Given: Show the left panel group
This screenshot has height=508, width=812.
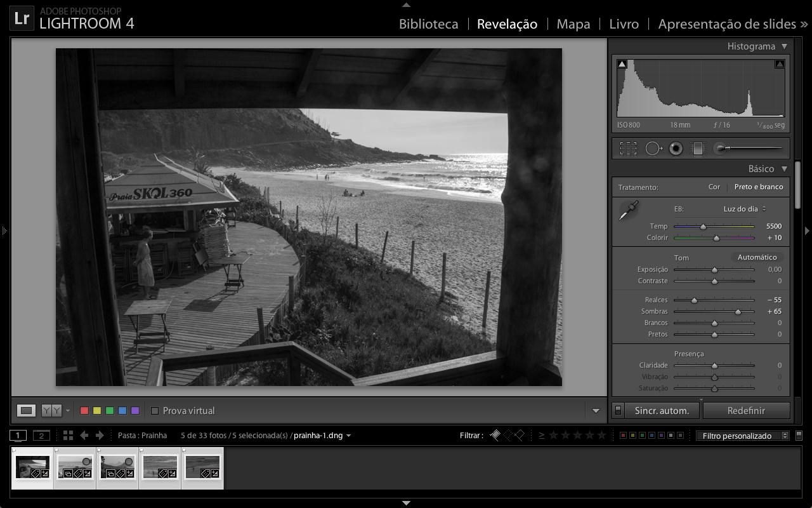Looking at the screenshot, I should (4, 231).
